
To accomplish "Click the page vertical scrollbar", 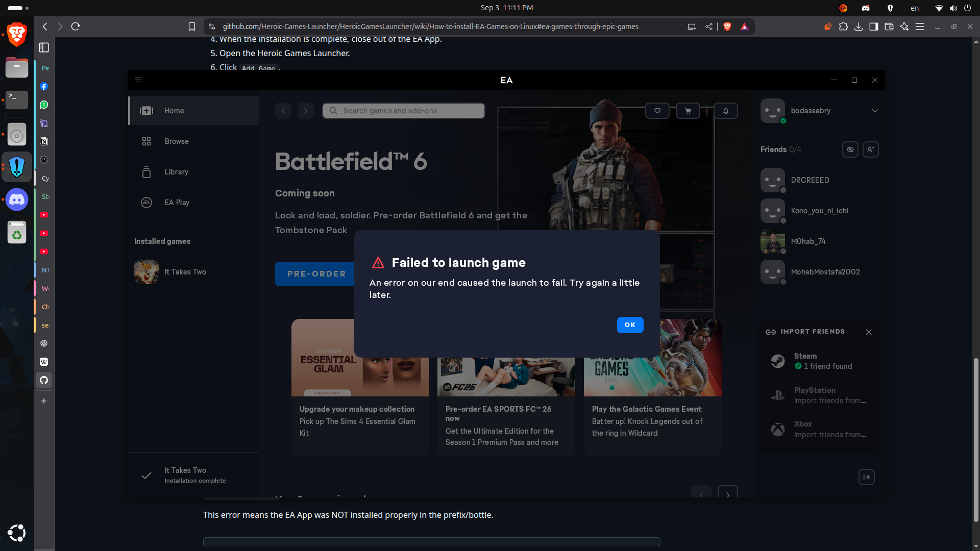I will [975, 439].
